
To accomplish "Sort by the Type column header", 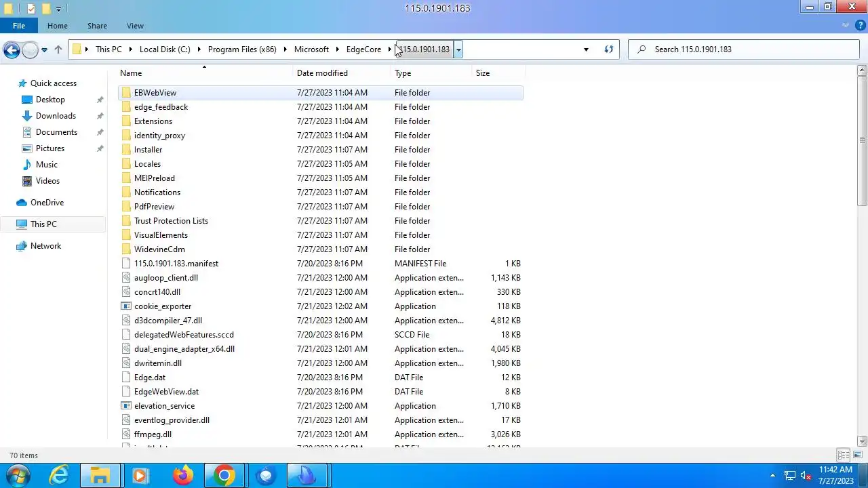I will coord(432,73).
